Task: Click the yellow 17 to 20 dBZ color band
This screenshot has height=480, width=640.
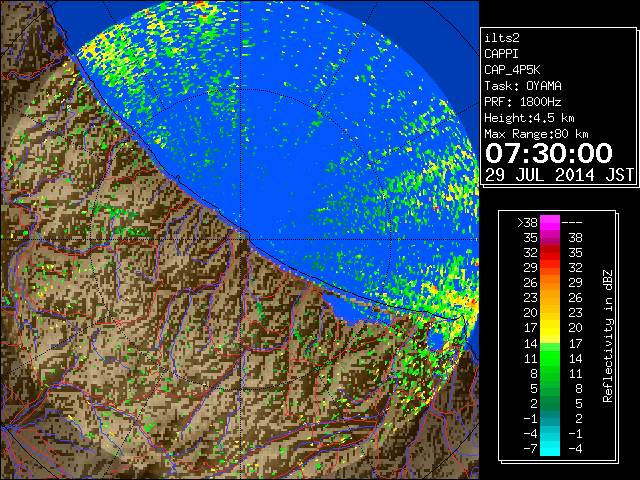Action: tap(550, 328)
